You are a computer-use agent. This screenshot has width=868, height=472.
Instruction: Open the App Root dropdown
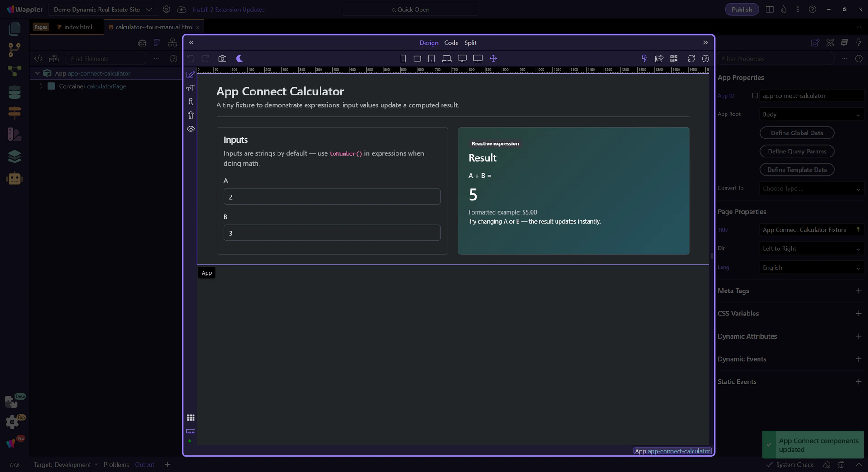tap(811, 115)
